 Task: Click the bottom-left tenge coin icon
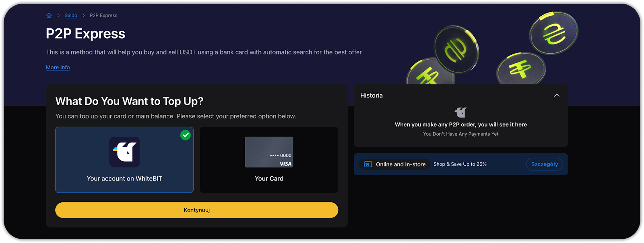(x=429, y=74)
